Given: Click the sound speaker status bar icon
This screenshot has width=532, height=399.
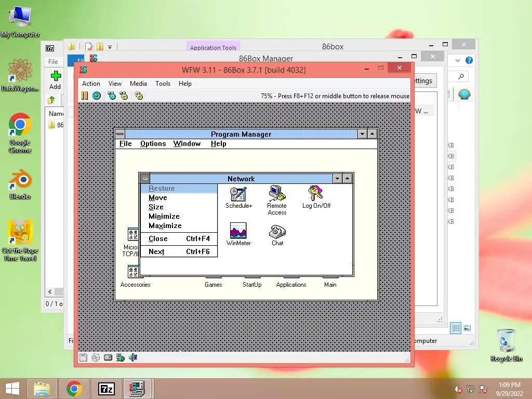Looking at the screenshot, I should [x=133, y=357].
